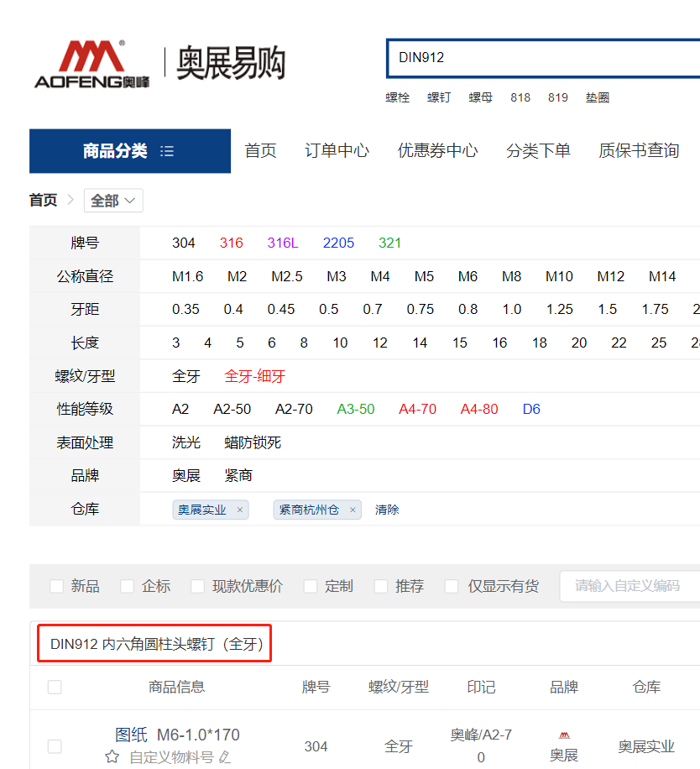Filter by performance grade A3-50
The width and height of the screenshot is (700, 769).
coord(355,409)
